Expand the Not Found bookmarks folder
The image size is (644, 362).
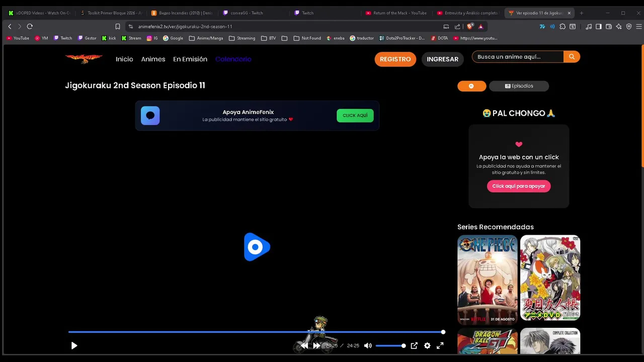307,38
